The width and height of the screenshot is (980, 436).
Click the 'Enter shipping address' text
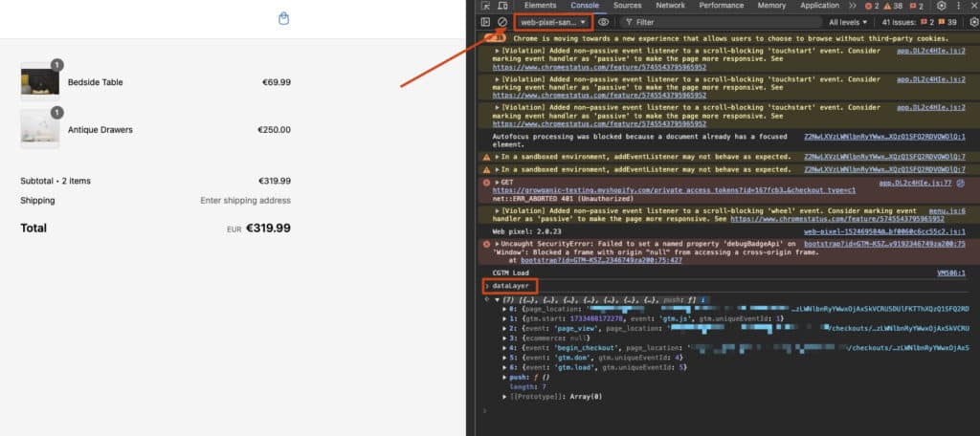coord(245,201)
